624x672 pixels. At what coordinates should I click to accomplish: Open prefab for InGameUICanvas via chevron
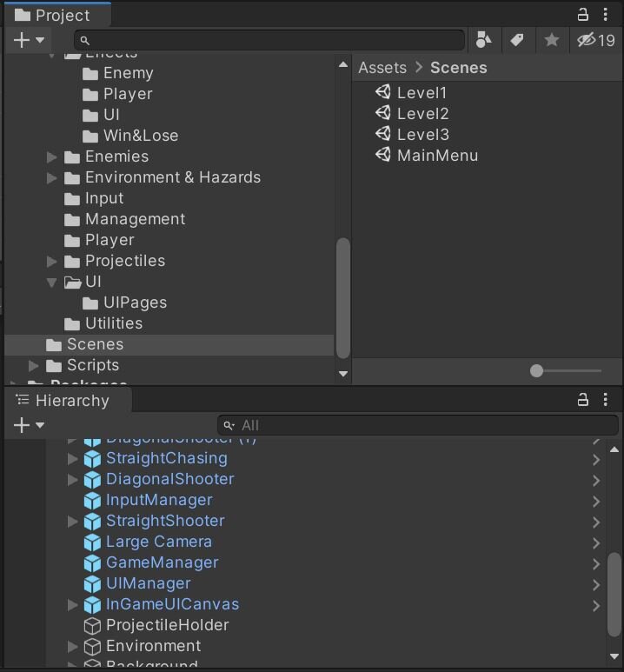(596, 606)
